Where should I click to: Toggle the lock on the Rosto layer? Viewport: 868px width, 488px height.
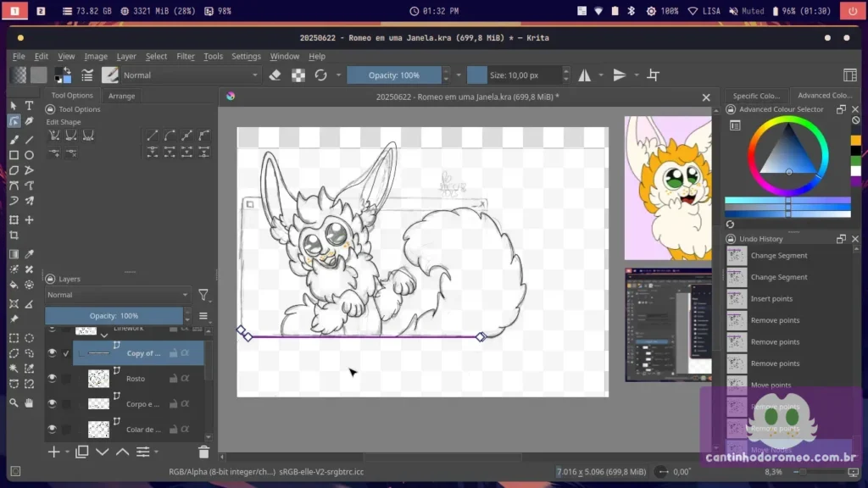pyautogui.click(x=173, y=379)
